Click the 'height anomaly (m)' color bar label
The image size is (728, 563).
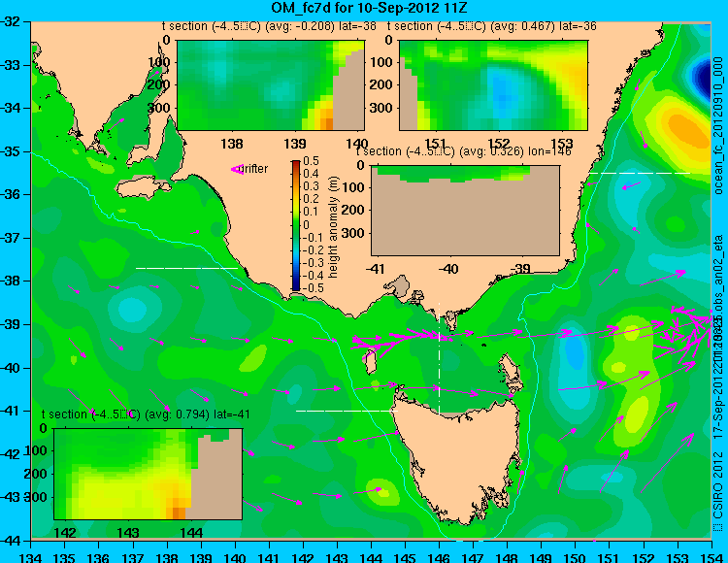[x=332, y=227]
